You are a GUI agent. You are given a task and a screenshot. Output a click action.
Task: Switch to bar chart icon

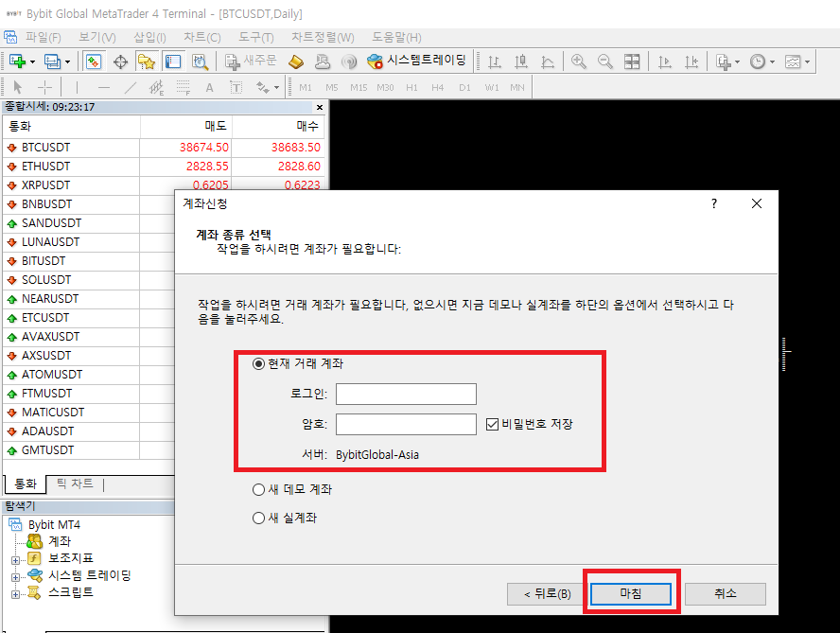pos(495,62)
